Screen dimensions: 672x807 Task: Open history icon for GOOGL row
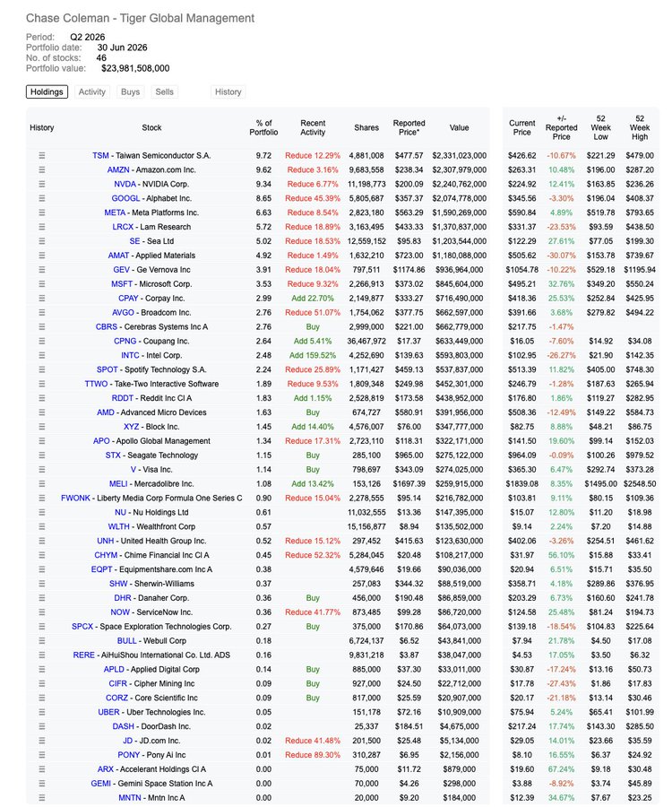tap(41, 198)
